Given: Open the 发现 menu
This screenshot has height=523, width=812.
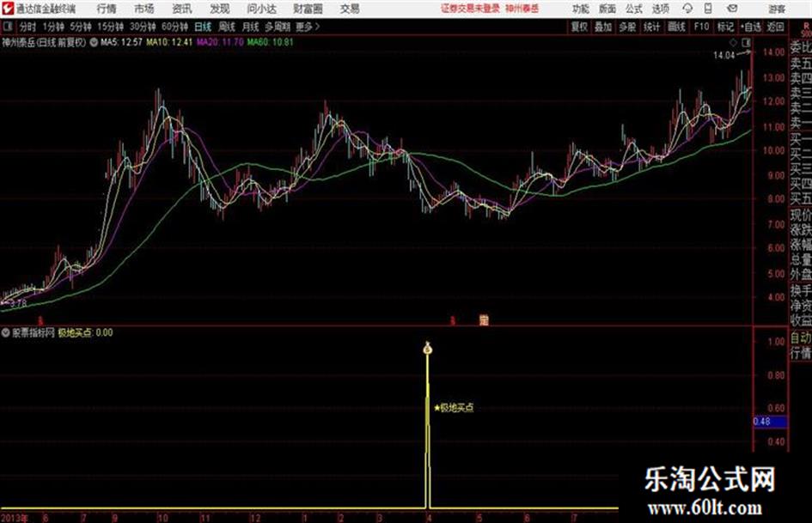Looking at the screenshot, I should coord(220,9).
